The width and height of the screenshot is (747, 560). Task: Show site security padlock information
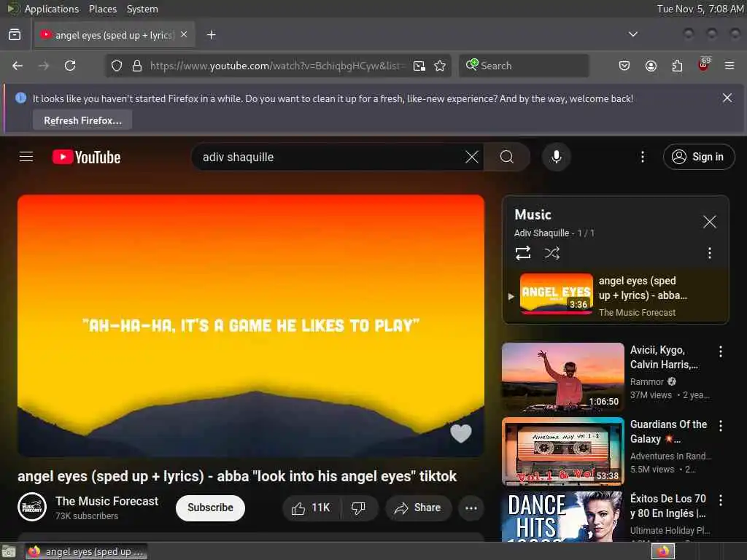coord(137,66)
